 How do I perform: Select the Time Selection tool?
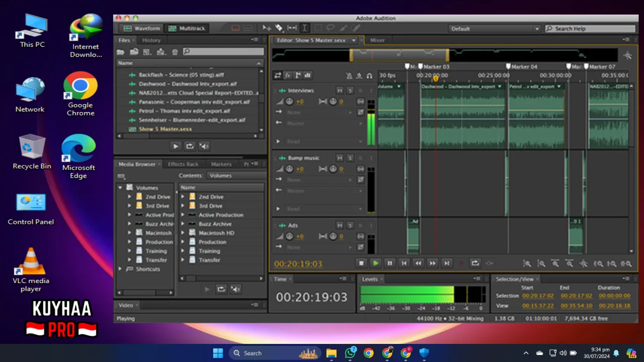click(x=304, y=28)
